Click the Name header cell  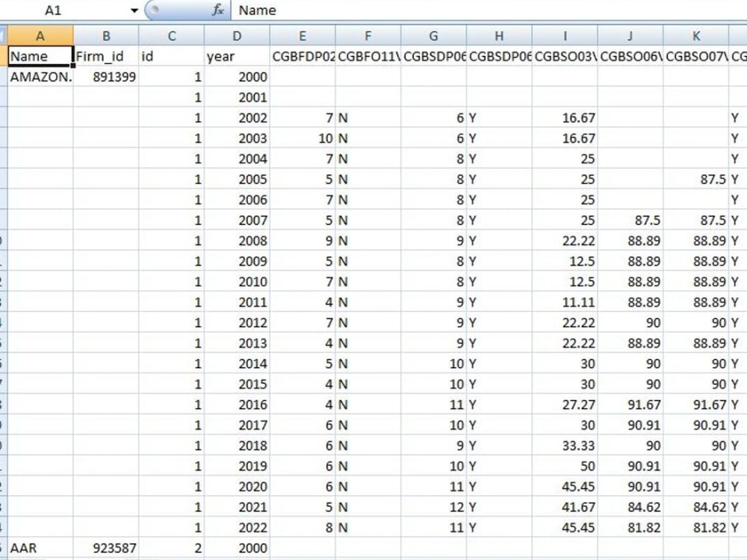click(x=40, y=56)
